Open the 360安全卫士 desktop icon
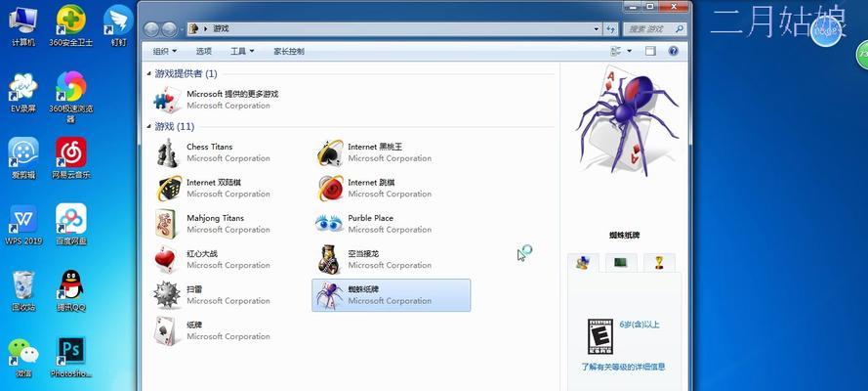Viewport: 868px width, 391px height. point(71,26)
